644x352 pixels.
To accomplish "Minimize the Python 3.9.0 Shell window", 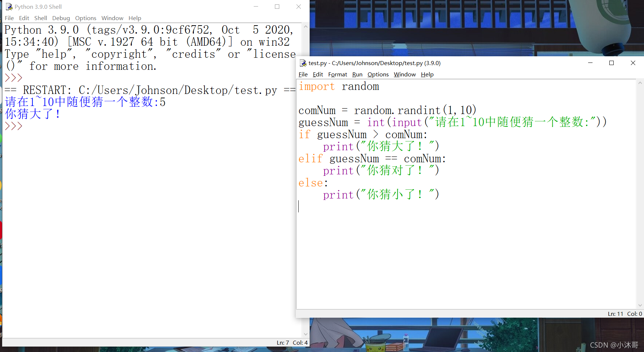I will click(x=256, y=7).
